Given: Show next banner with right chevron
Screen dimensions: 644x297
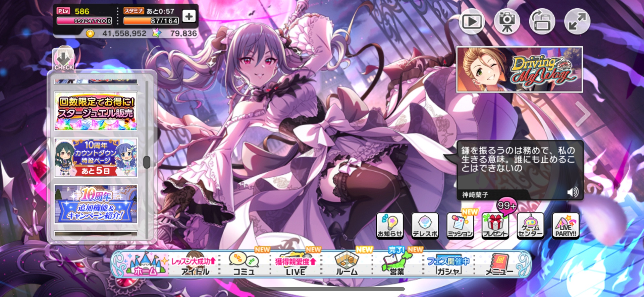Looking at the screenshot, I should click(x=583, y=114).
